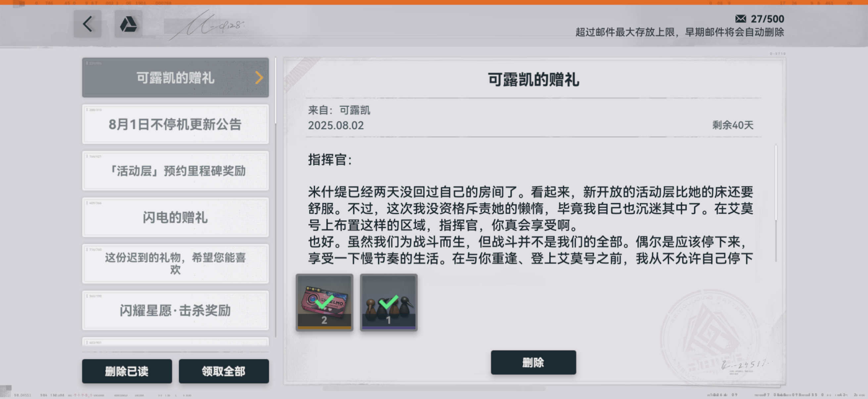Select the highlighted 可露凯的赠礼 mail entry

coord(175,77)
